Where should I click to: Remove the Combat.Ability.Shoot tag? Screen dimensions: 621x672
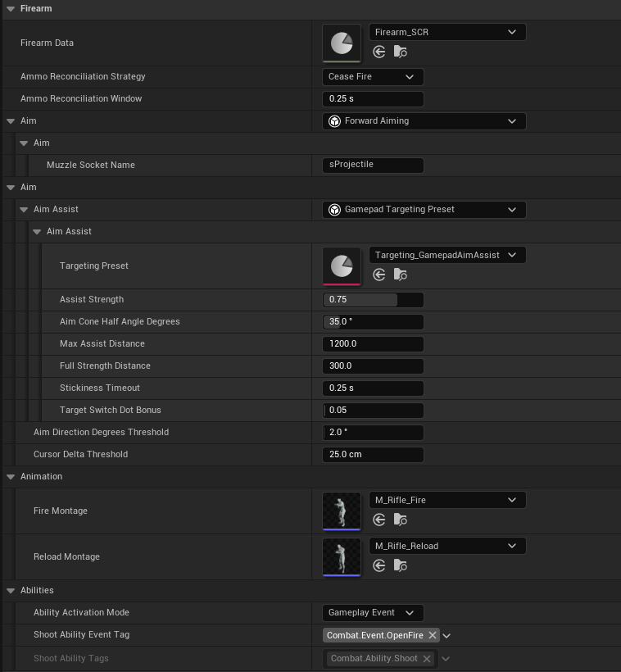click(427, 659)
